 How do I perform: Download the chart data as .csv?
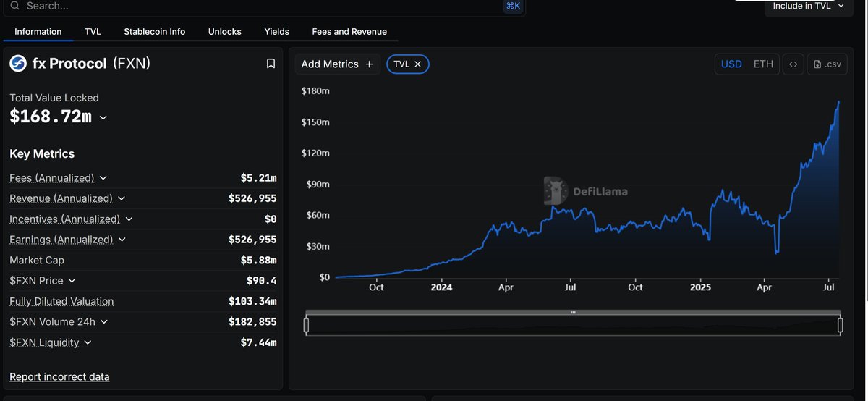(827, 64)
